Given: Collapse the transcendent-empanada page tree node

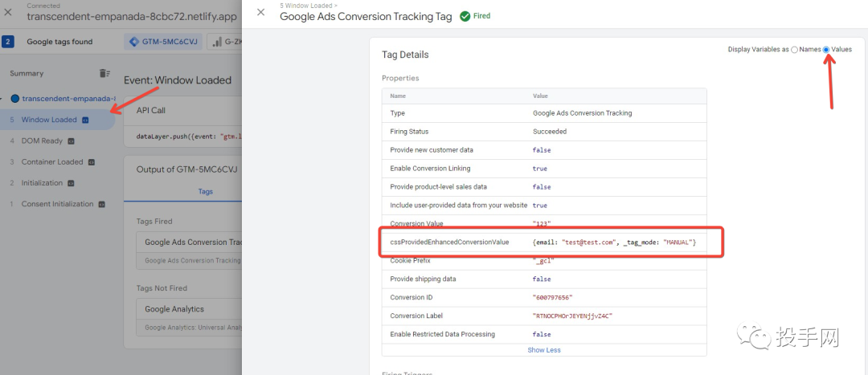Looking at the screenshot, I should pos(3,99).
